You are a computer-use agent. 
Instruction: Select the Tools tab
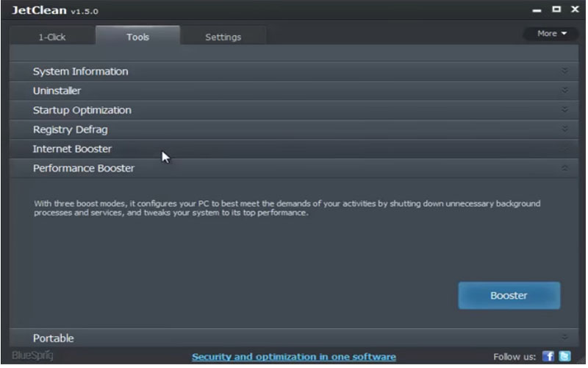pos(137,35)
